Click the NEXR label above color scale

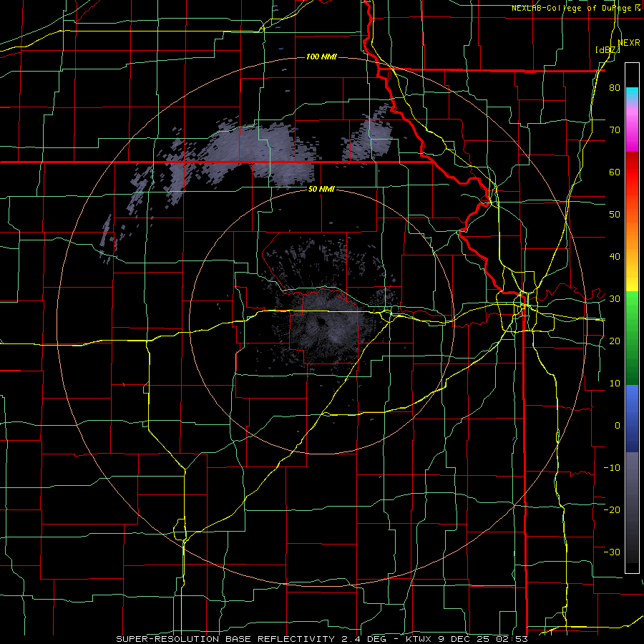tap(629, 43)
